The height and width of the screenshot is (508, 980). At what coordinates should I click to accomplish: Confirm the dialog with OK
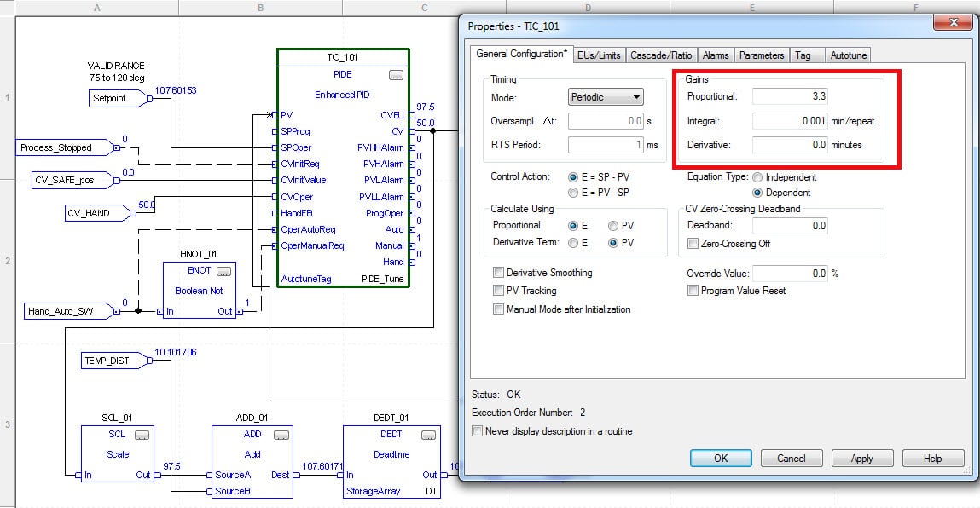coord(721,458)
